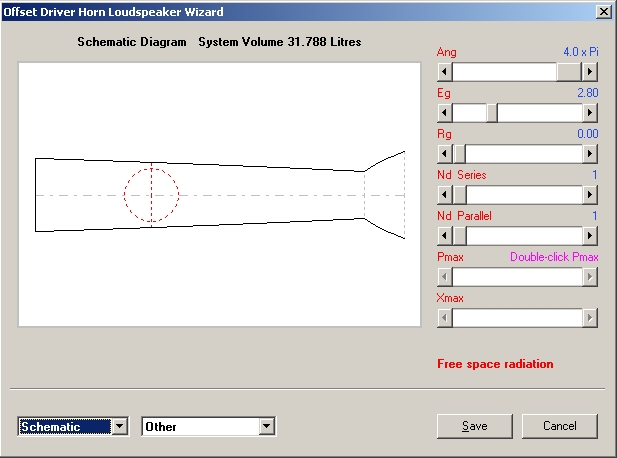Expand the Other dropdown arrow
Viewport: 617px width, 458px height.
pos(266,426)
